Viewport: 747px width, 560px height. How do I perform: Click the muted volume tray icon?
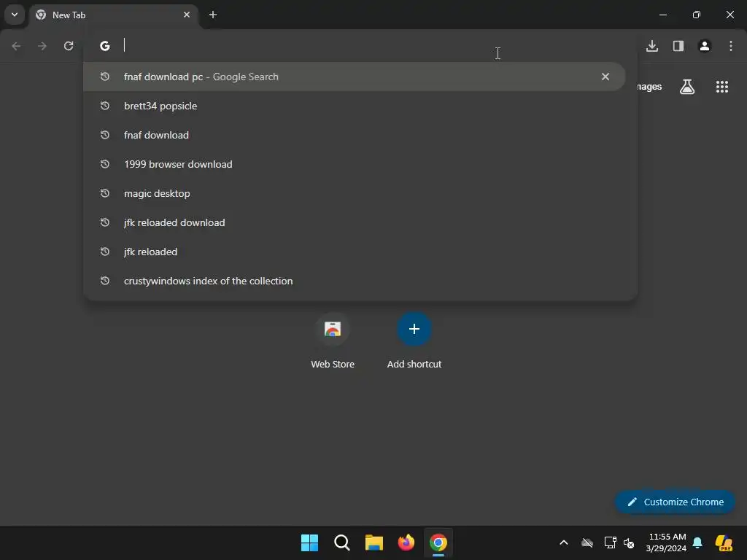[x=629, y=542]
